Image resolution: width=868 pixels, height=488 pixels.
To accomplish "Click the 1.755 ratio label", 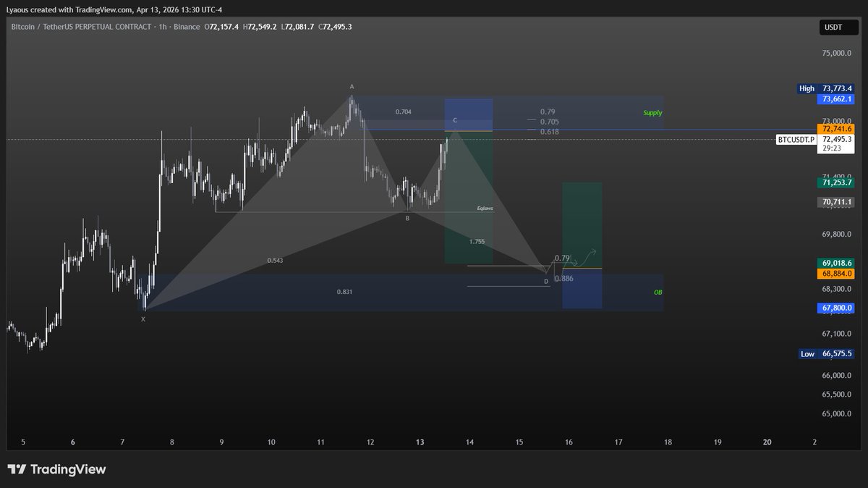I will click(477, 241).
